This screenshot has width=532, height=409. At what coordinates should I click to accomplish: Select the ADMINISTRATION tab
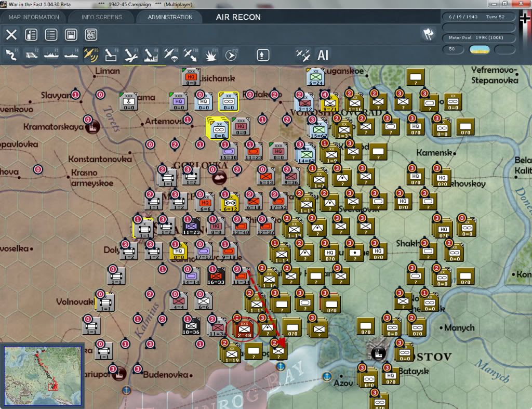coord(170,17)
